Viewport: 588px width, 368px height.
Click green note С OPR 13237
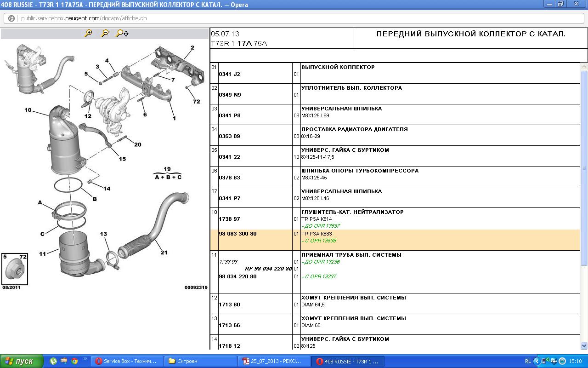pyautogui.click(x=319, y=276)
